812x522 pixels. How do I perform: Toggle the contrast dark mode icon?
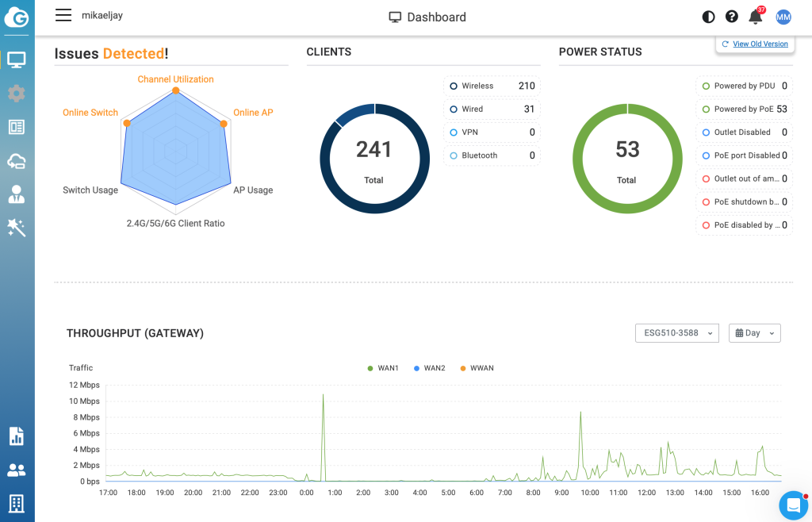coord(708,17)
